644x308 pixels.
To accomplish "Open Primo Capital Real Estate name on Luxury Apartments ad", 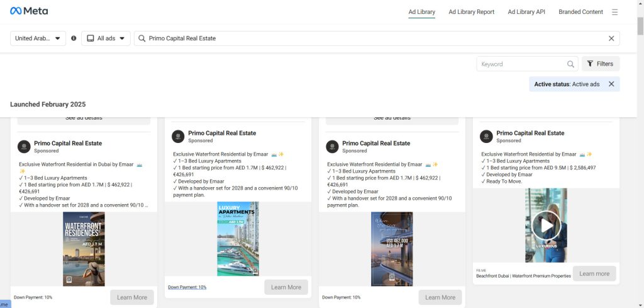I will tap(222, 133).
